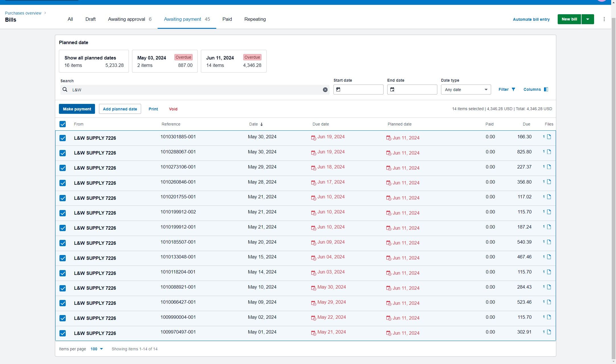This screenshot has height=364, width=616.
Task: Change Items per page dropdown
Action: (x=96, y=349)
